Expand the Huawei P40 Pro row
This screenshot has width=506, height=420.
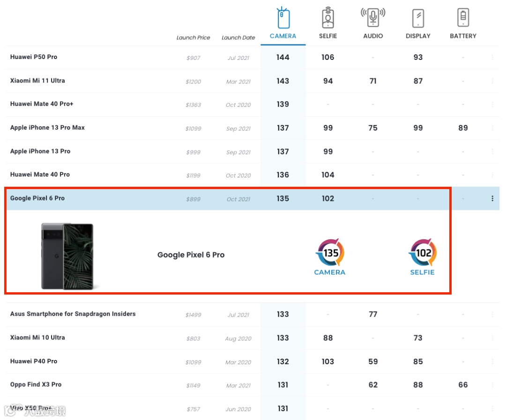click(x=253, y=361)
